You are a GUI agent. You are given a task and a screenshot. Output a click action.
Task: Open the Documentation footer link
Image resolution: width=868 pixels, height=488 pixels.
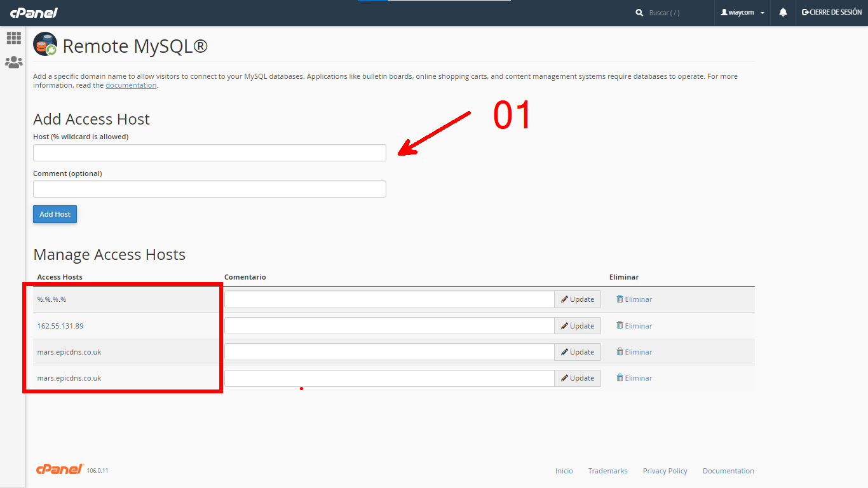728,471
